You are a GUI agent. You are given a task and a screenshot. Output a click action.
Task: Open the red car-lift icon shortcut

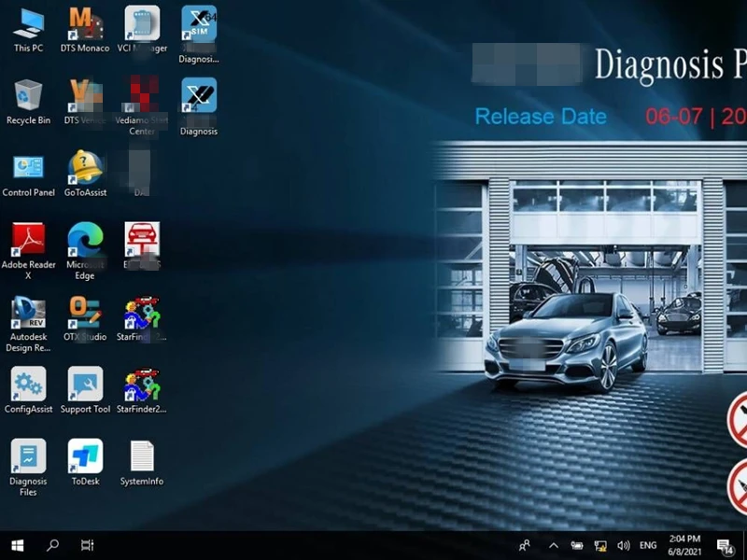point(142,245)
